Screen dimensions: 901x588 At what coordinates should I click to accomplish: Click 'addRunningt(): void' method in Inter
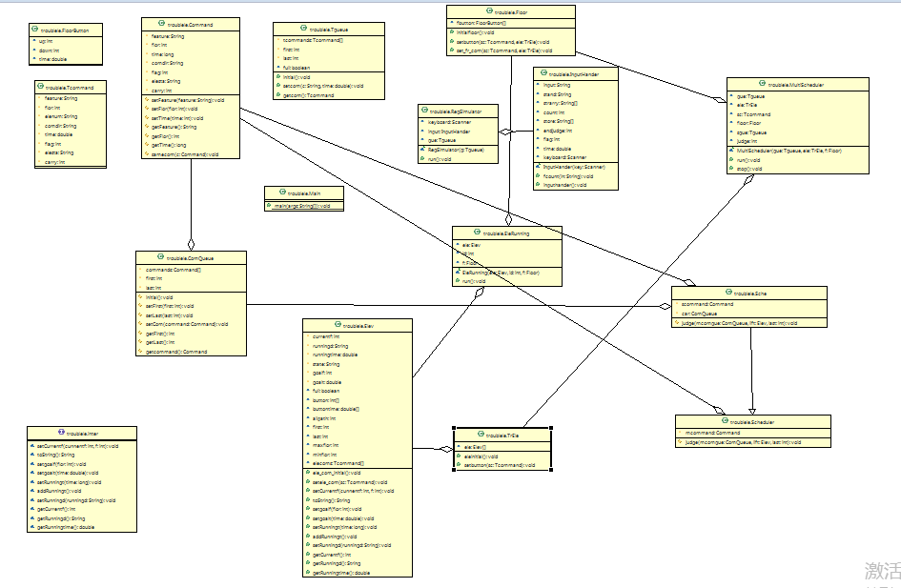pos(60,491)
